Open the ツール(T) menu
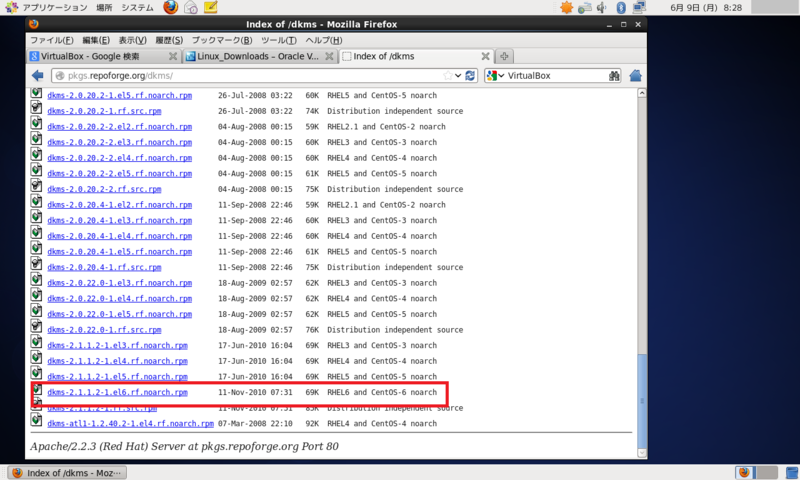 click(279, 40)
